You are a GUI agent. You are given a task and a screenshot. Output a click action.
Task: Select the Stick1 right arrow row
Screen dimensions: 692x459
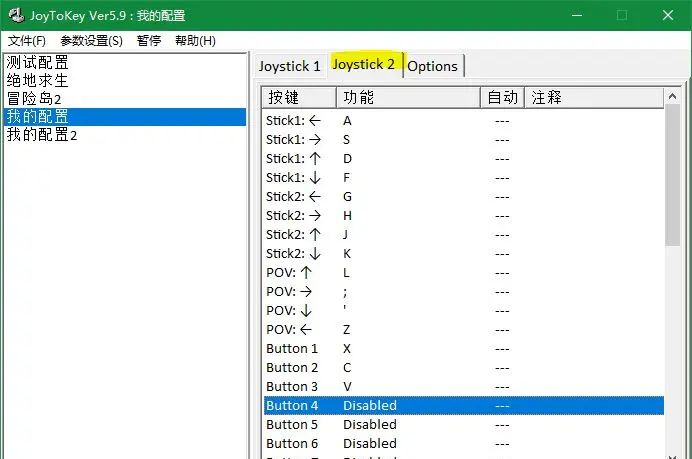464,139
